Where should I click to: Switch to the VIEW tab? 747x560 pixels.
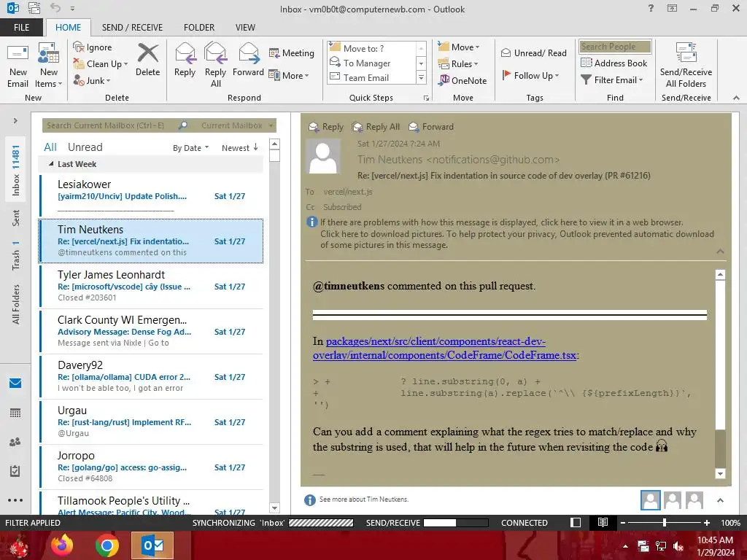[245, 27]
